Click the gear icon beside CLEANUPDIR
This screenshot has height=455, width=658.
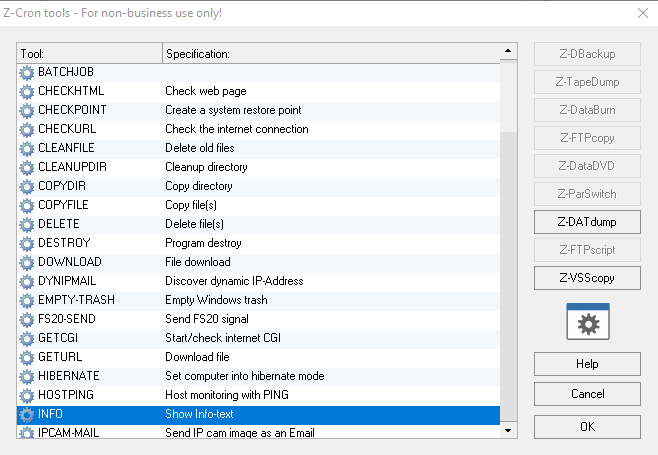[x=26, y=167]
